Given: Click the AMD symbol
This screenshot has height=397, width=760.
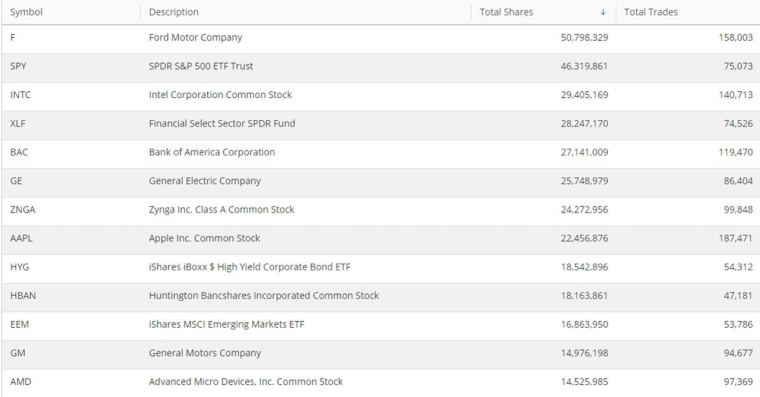Looking at the screenshot, I should [21, 381].
